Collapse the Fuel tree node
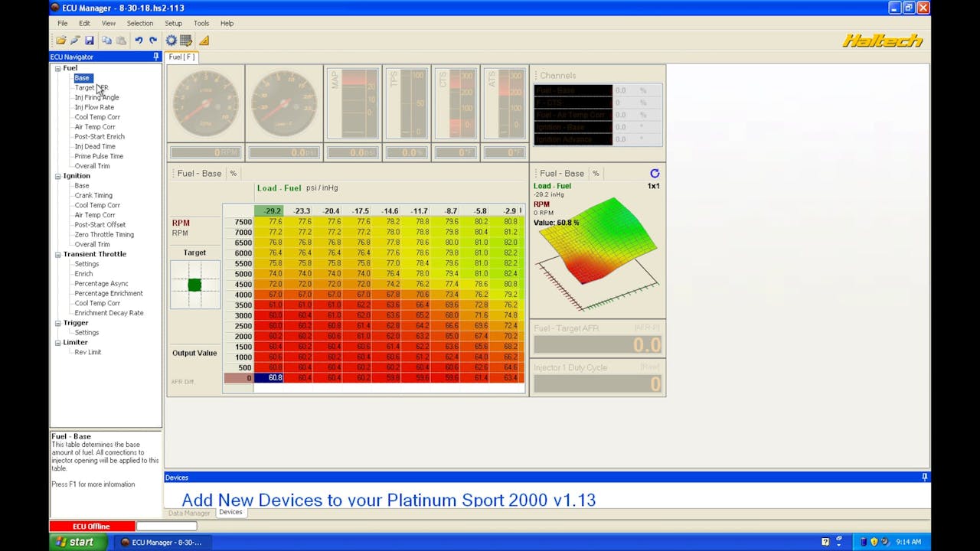This screenshot has width=980, height=551. [x=57, y=68]
